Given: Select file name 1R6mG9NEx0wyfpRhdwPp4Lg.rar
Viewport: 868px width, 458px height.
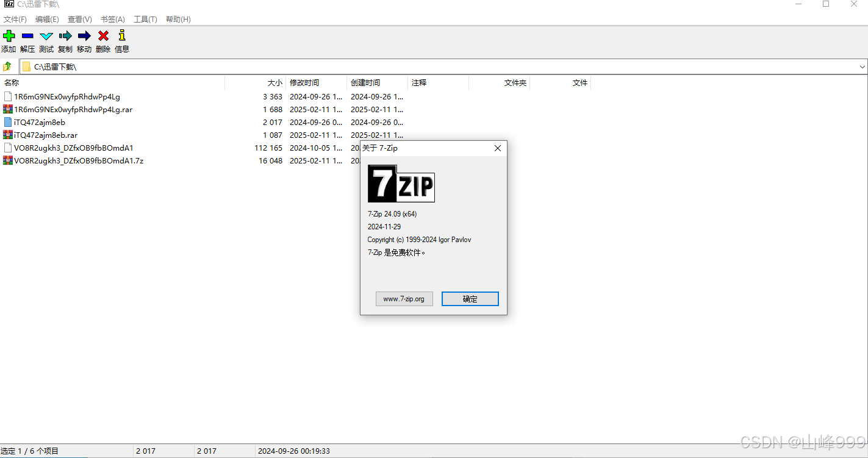Looking at the screenshot, I should pyautogui.click(x=73, y=109).
